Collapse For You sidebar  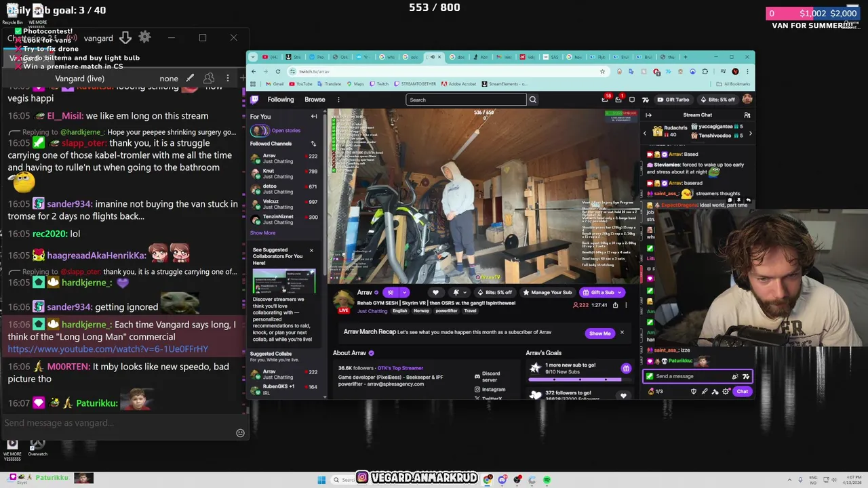pyautogui.click(x=314, y=117)
